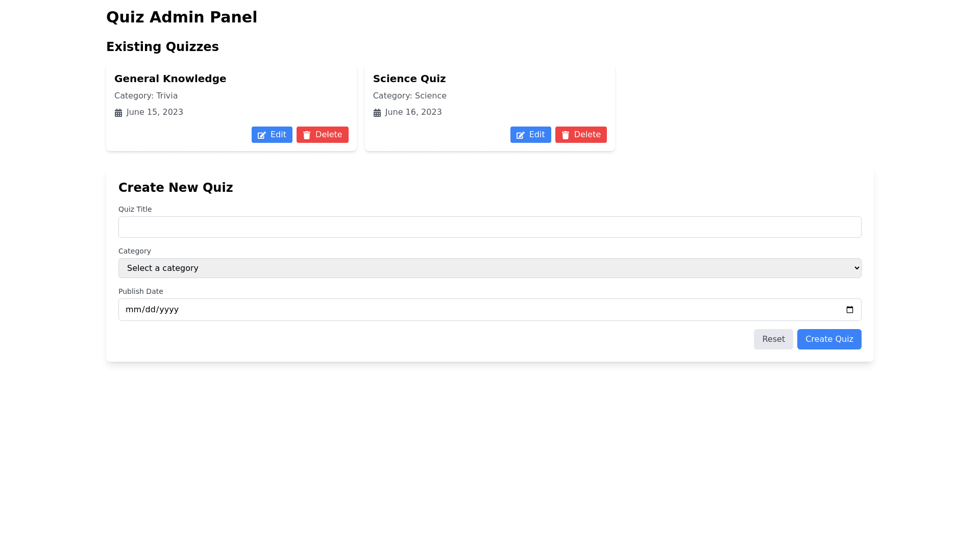Viewport: 980px width, 551px height.
Task: Click the Create New Quiz heading
Action: pos(176,188)
